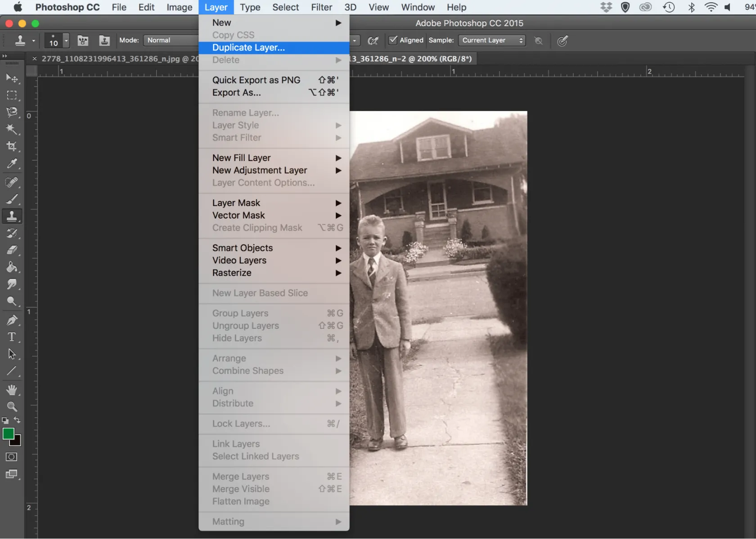Select the Crop tool
Image resolution: width=756 pixels, height=539 pixels.
pyautogui.click(x=12, y=146)
